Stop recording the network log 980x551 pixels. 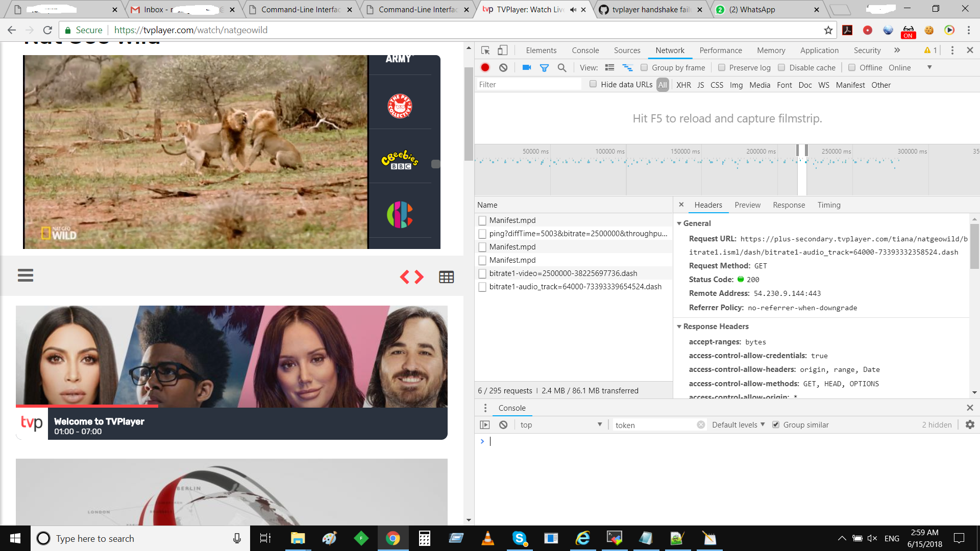point(485,67)
